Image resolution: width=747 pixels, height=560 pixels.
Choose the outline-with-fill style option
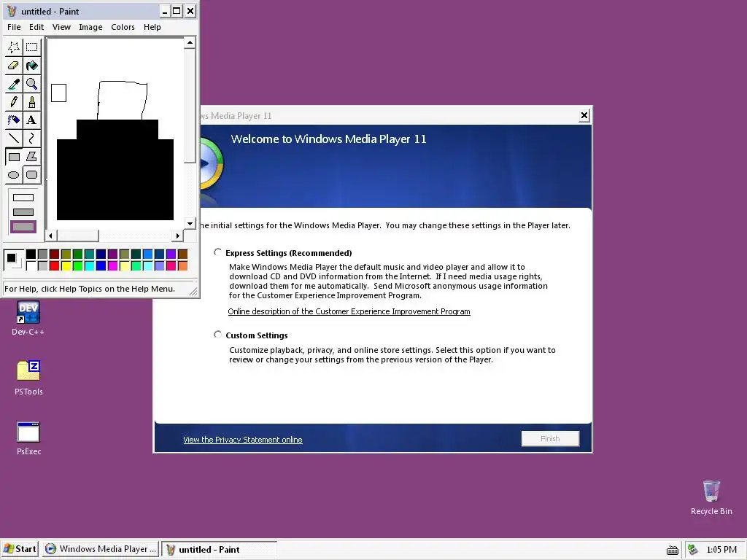coord(23,212)
